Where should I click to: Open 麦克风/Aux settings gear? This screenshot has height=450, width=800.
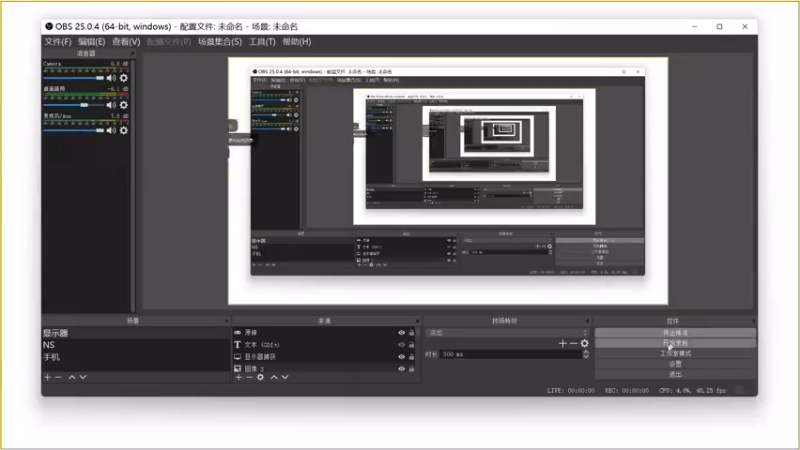[123, 131]
